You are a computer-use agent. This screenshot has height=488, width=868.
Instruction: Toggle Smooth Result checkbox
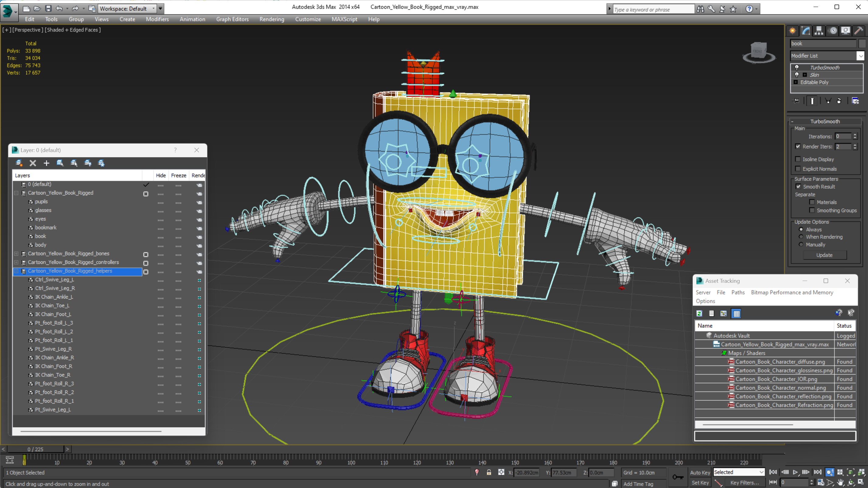pos(798,187)
